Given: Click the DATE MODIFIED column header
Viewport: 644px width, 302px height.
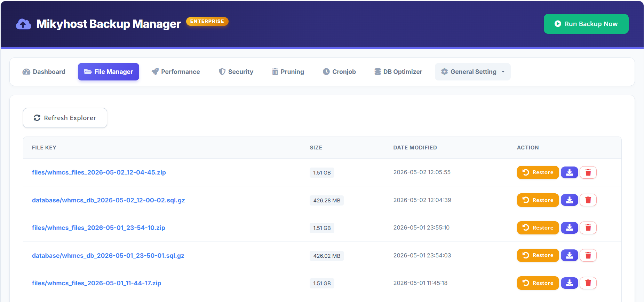Looking at the screenshot, I should coord(415,148).
